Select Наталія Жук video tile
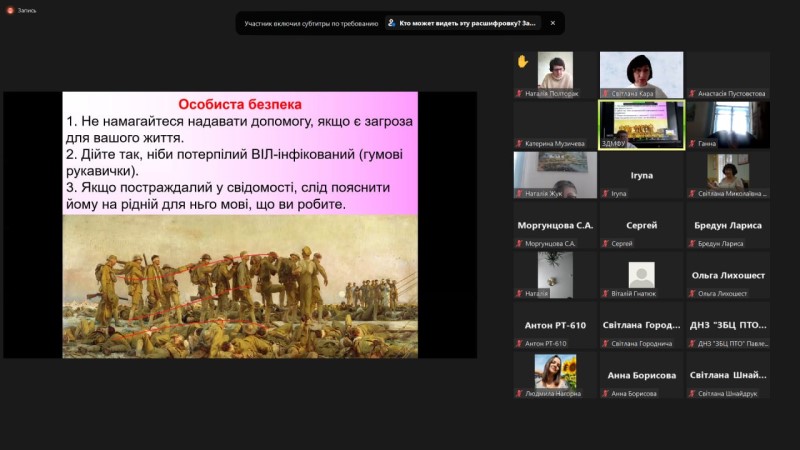800x450 pixels. click(x=555, y=174)
